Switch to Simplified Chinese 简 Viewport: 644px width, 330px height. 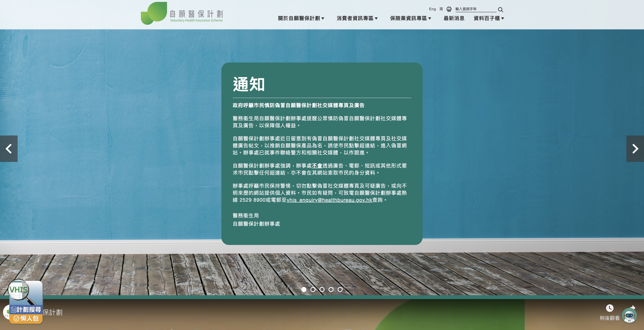click(x=441, y=9)
